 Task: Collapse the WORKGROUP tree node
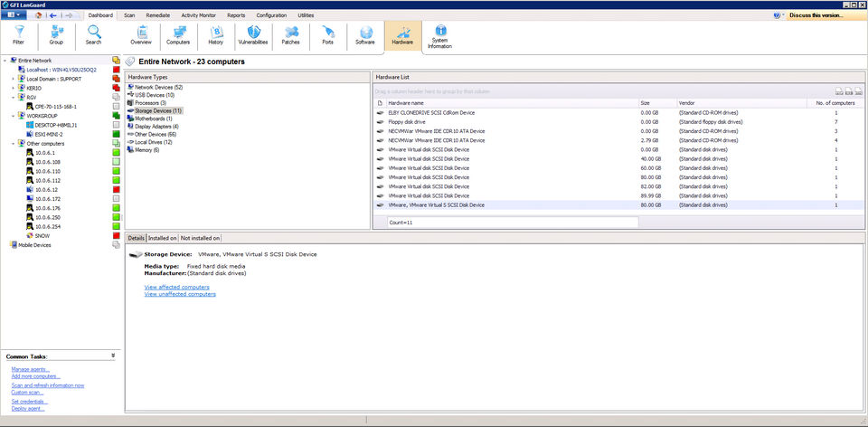(x=14, y=116)
